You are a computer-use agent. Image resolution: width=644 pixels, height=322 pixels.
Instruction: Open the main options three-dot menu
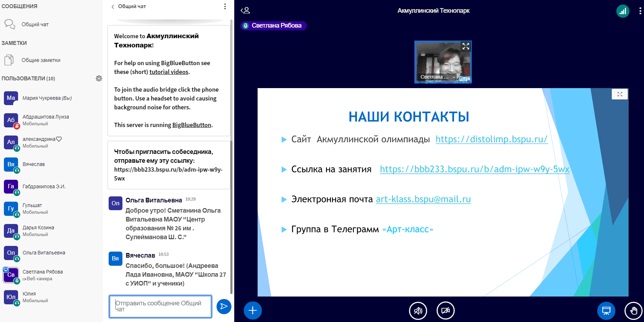click(640, 11)
